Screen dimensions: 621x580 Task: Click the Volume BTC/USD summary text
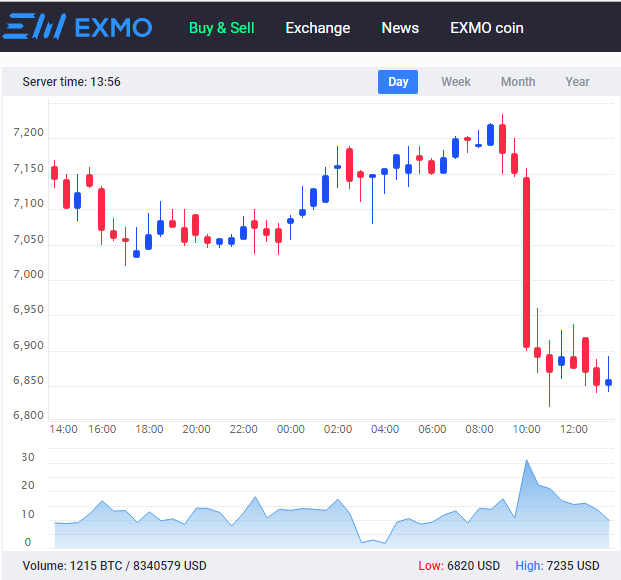114,566
